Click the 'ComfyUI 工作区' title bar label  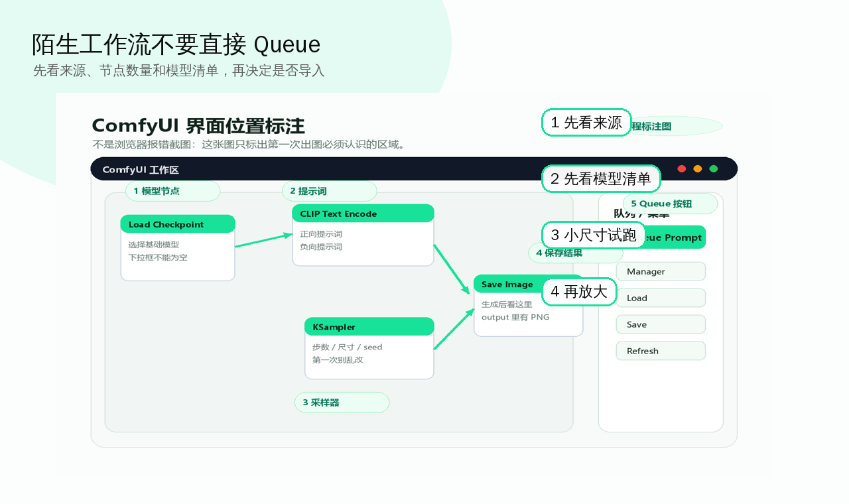(141, 170)
